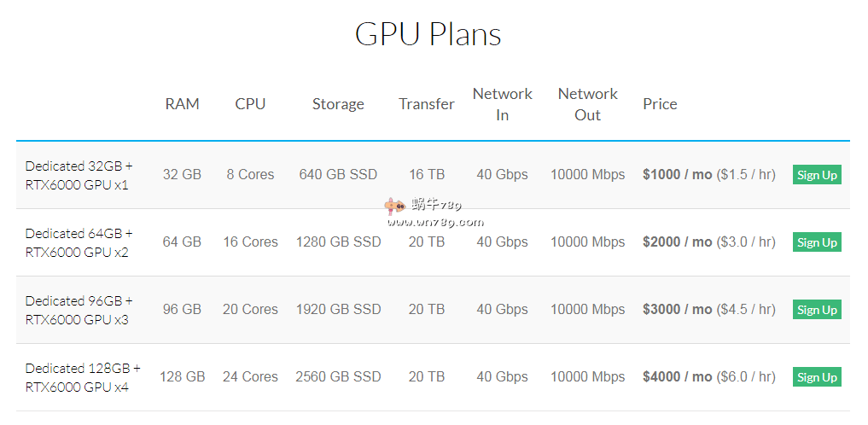Select the Dedicated 64GB + RTX6000 GPU x2 name

[79, 242]
